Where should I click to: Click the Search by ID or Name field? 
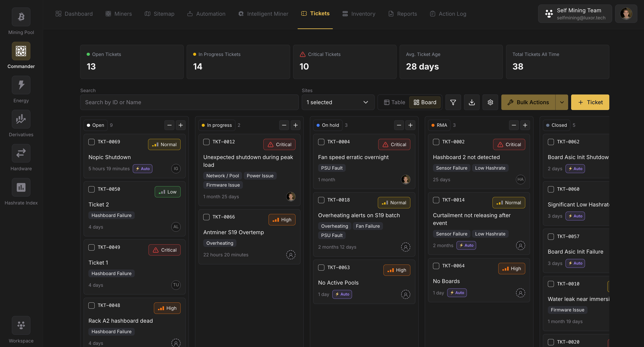point(189,102)
